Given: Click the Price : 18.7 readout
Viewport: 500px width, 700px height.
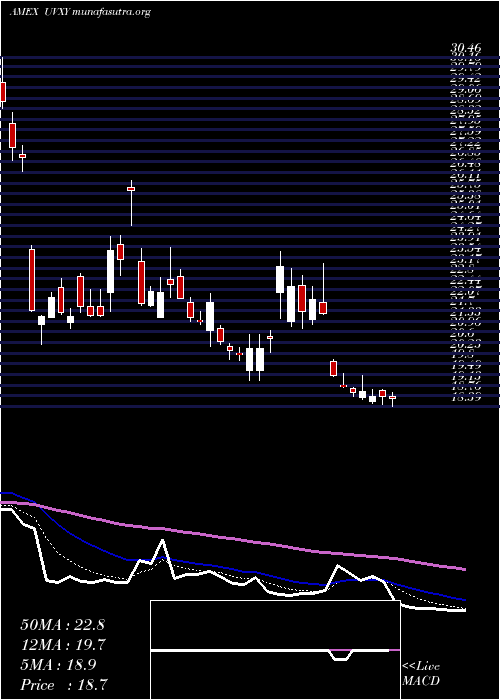Looking at the screenshot, I should [64, 684].
